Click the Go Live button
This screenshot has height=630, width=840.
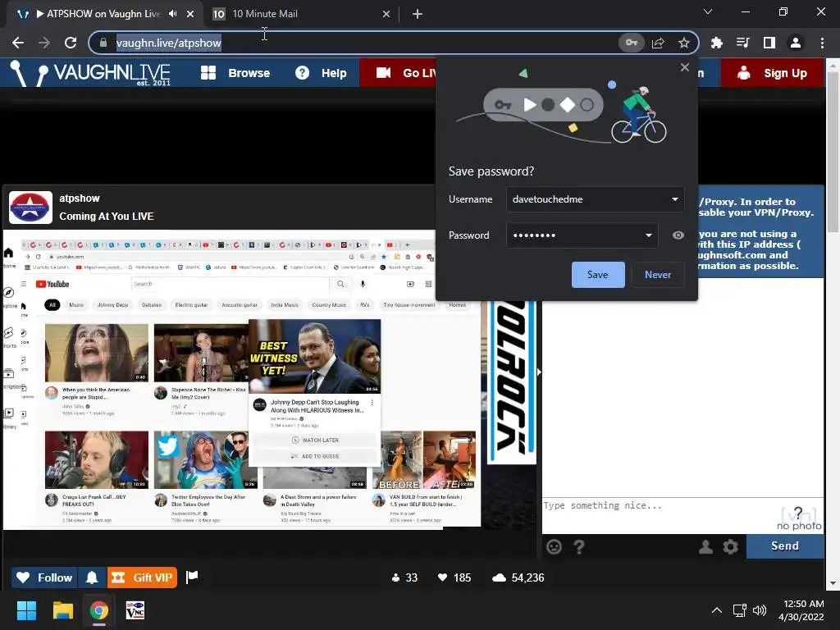(398, 73)
